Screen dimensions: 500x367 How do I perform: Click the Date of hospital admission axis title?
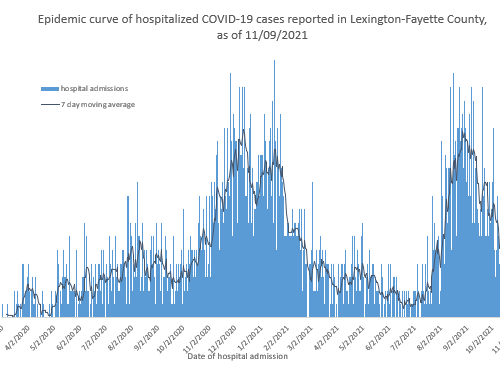238,356
